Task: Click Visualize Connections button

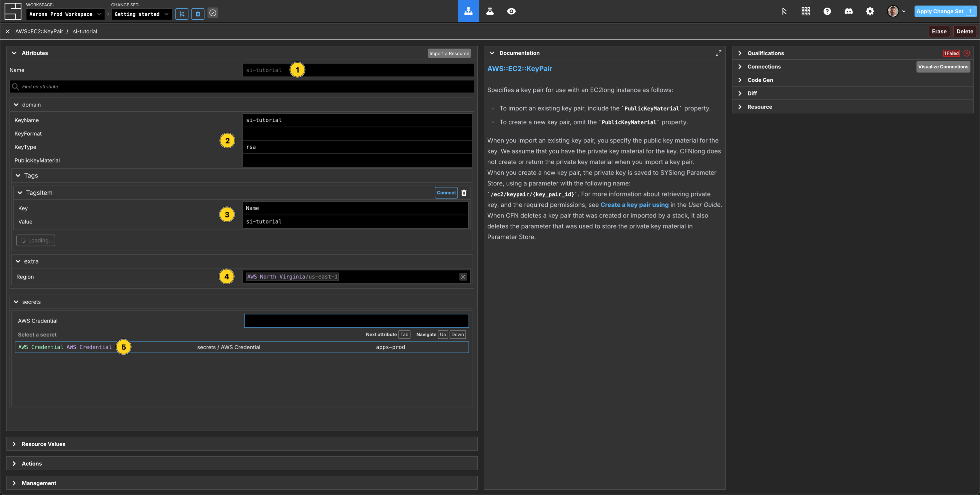Action: [x=943, y=67]
